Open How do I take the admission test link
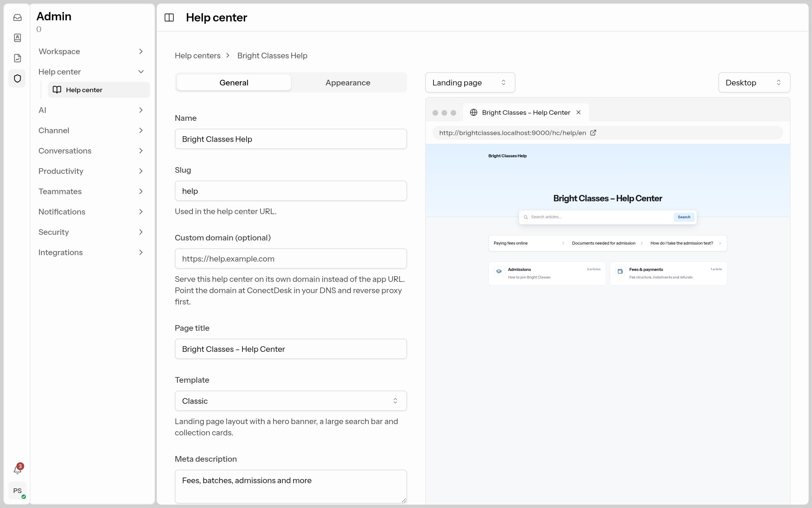 tap(685, 243)
